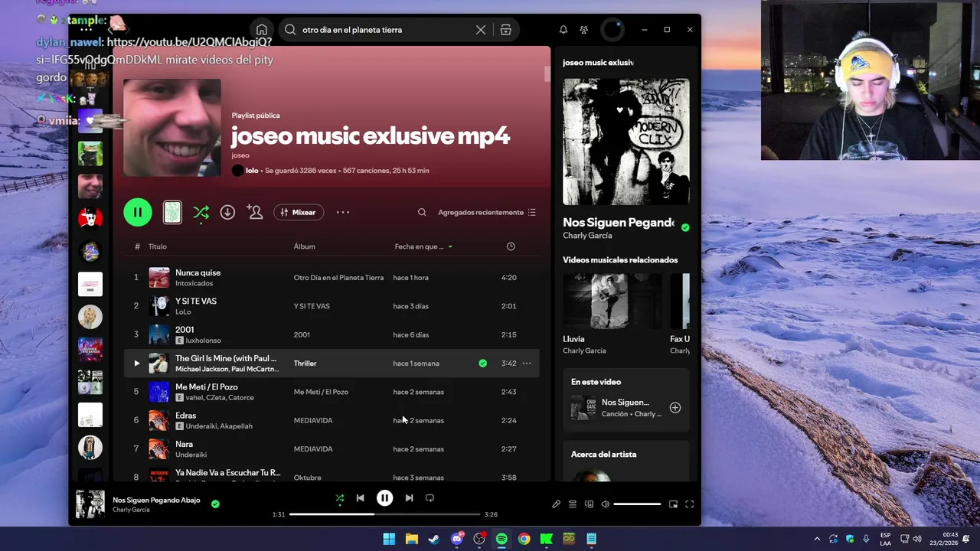Toggle shuffle in the bottom player controls

tap(340, 498)
